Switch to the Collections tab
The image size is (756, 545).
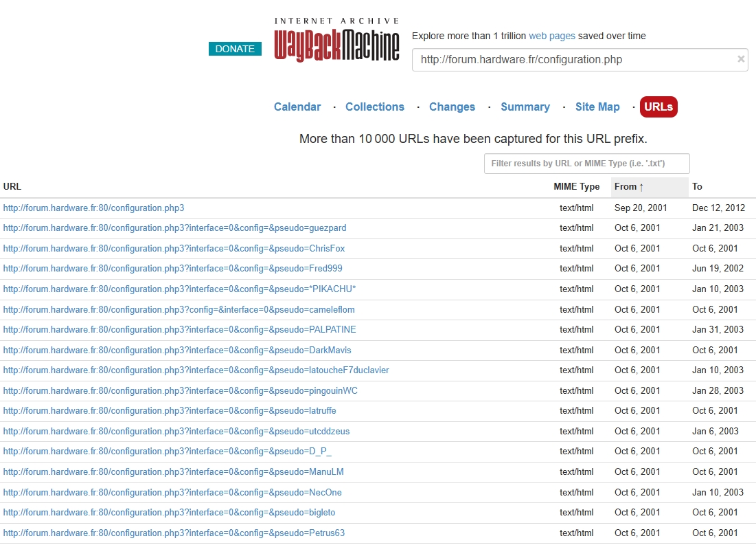(x=375, y=107)
